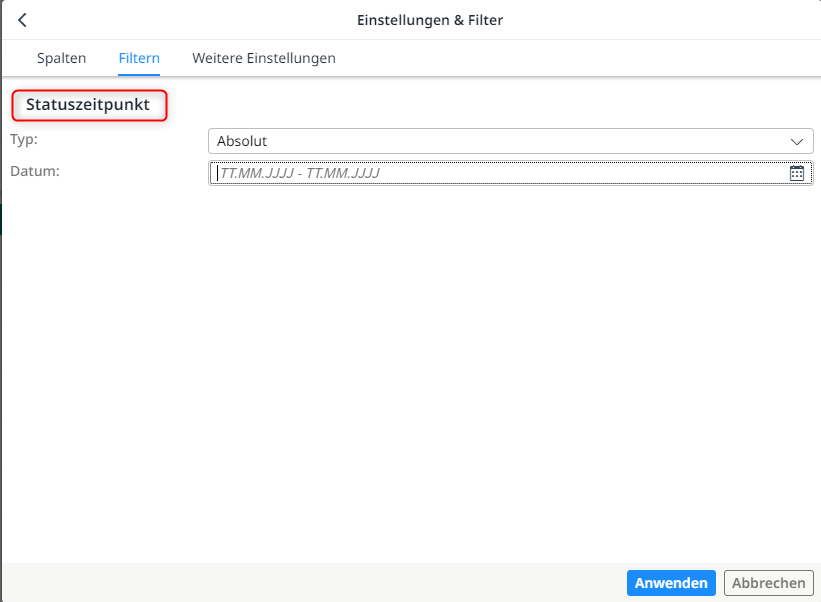
Task: Cancel the filter dialog with the grey button
Action: point(768,583)
